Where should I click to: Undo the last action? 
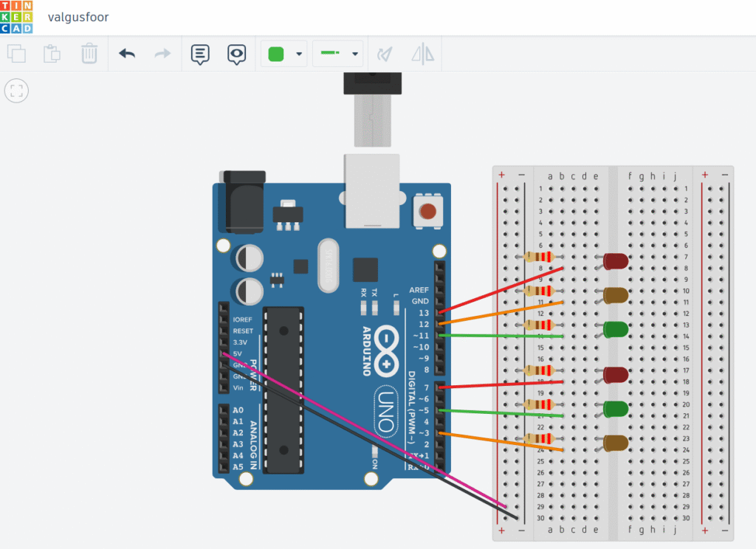tap(127, 54)
